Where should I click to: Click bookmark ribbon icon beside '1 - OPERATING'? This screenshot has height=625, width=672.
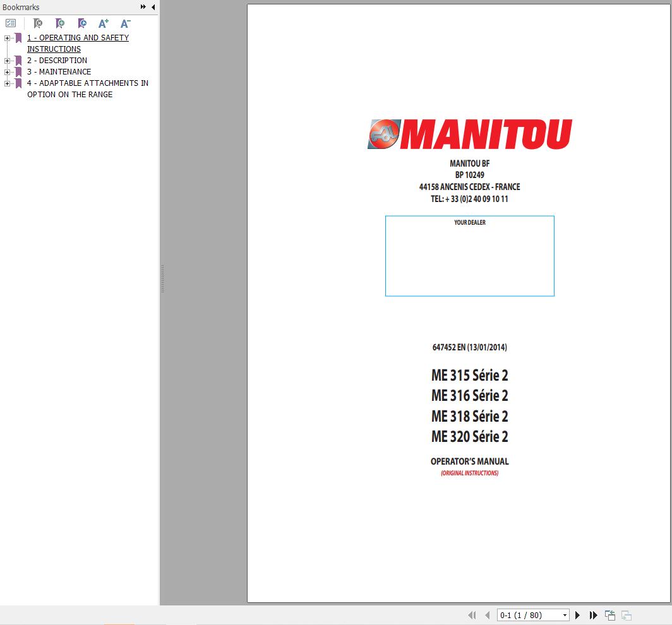point(18,38)
